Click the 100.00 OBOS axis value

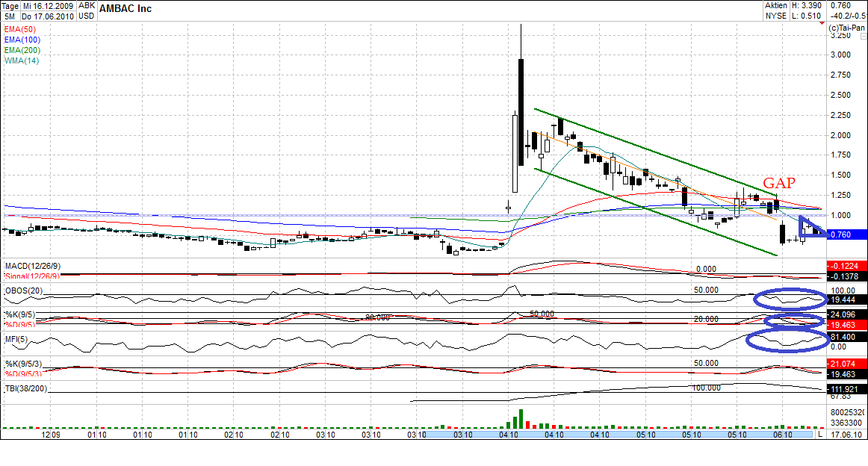point(843,291)
